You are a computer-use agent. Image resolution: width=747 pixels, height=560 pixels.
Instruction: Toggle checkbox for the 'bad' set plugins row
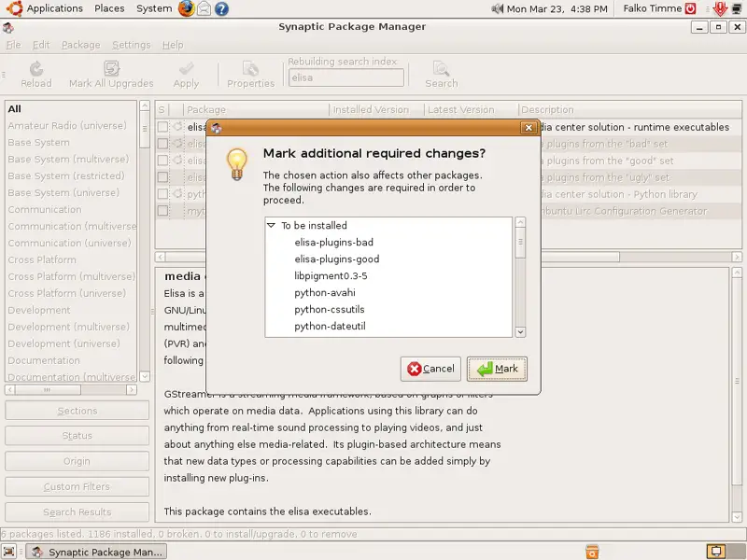[162, 144]
